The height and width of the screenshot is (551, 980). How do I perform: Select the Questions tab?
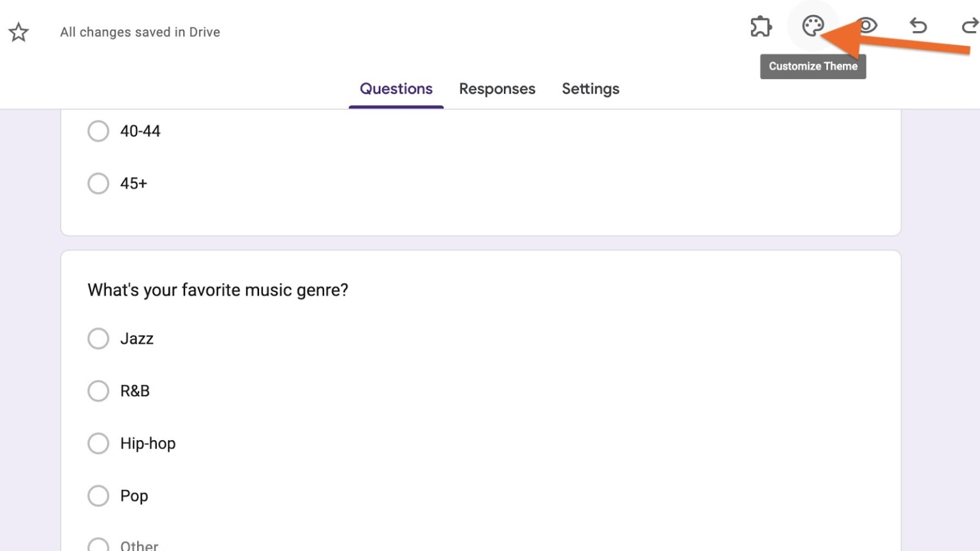tap(396, 89)
